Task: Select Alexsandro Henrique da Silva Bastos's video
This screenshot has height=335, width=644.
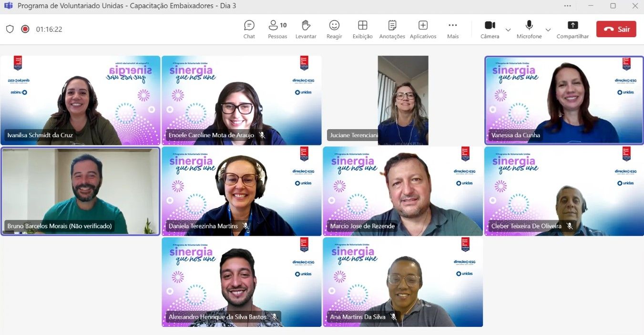Action: (242, 282)
